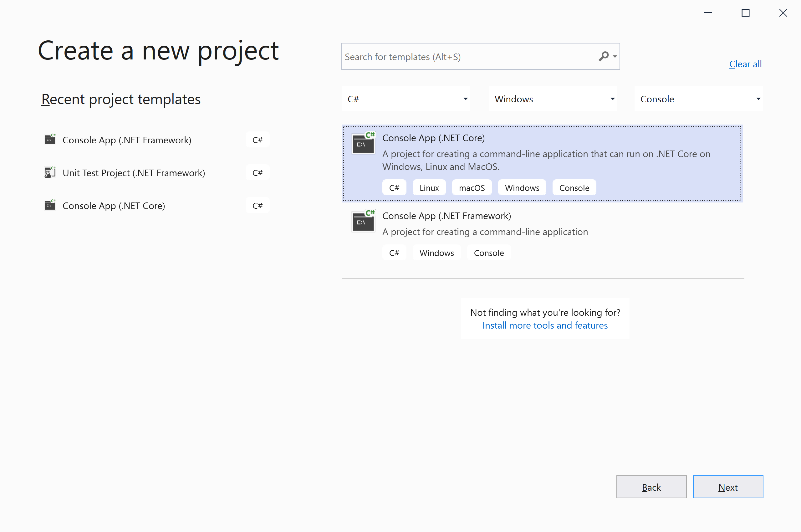Click Console App (.NET Core) template icon
801x532 pixels.
(x=363, y=143)
